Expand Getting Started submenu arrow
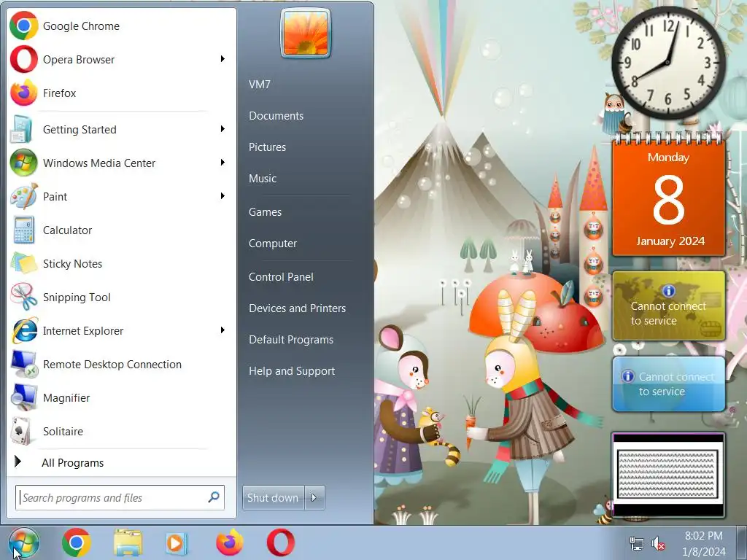Viewport: 747px width, 560px height. [x=222, y=129]
